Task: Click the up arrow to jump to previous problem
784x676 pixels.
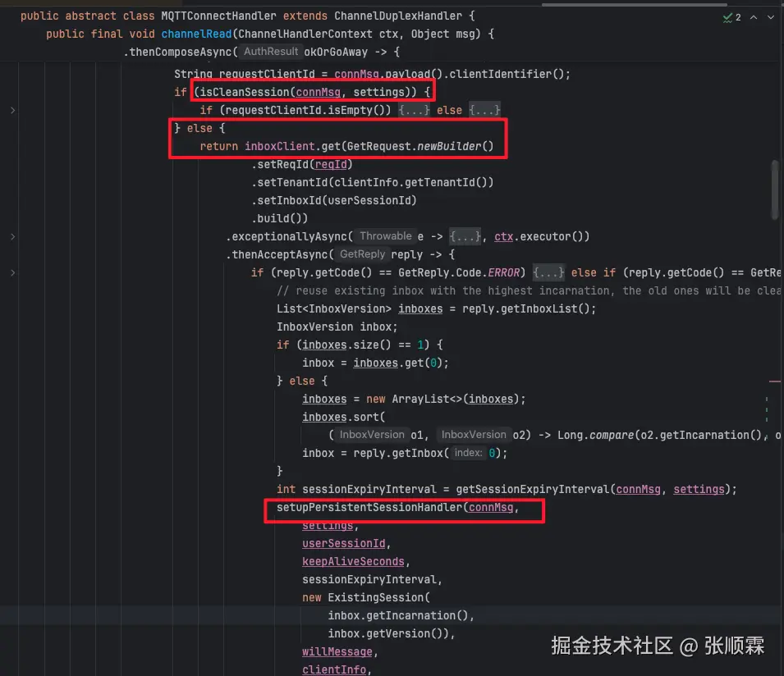Action: [x=753, y=16]
